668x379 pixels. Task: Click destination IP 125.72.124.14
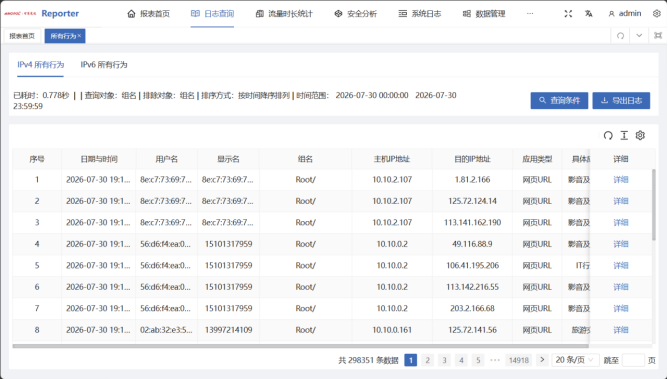tap(472, 201)
